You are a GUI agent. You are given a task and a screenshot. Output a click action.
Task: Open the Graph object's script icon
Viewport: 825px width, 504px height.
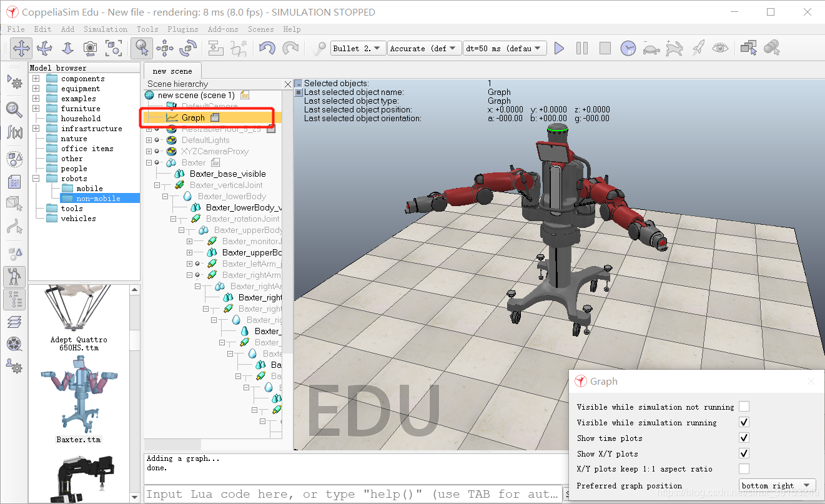pos(214,117)
